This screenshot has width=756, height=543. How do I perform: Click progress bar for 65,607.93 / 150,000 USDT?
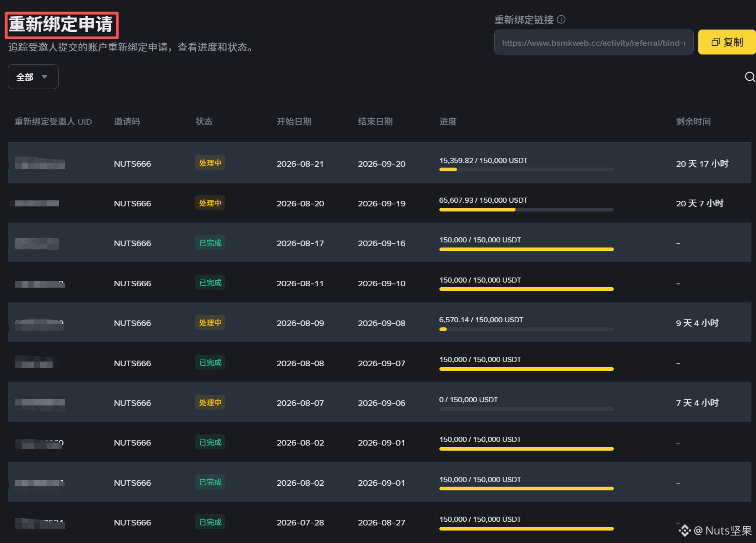coord(526,210)
